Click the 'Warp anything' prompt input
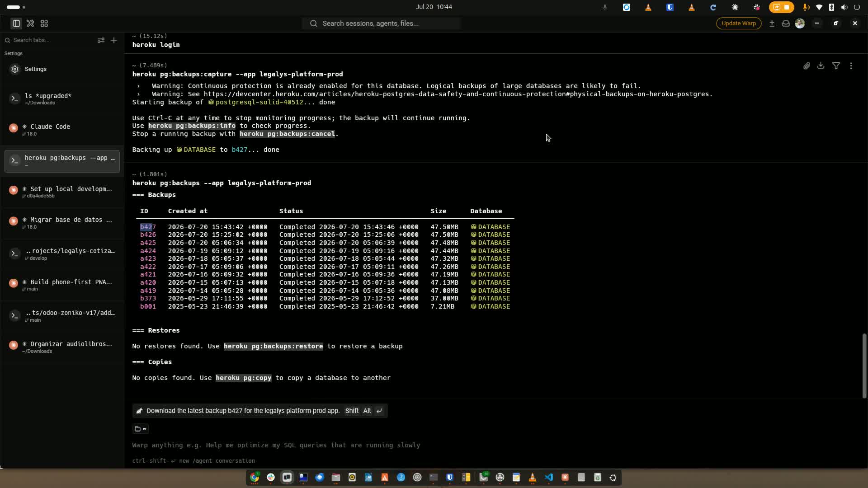Image resolution: width=868 pixels, height=488 pixels. point(276,445)
